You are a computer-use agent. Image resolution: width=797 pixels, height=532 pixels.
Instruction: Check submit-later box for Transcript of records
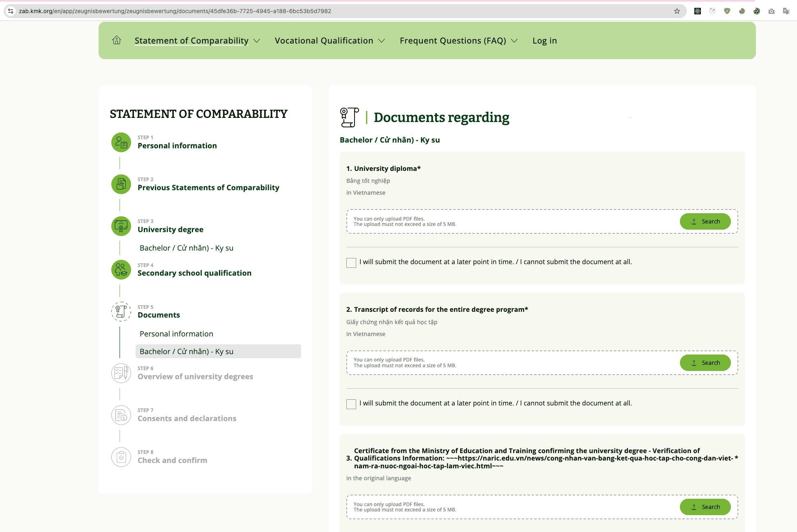(351, 404)
